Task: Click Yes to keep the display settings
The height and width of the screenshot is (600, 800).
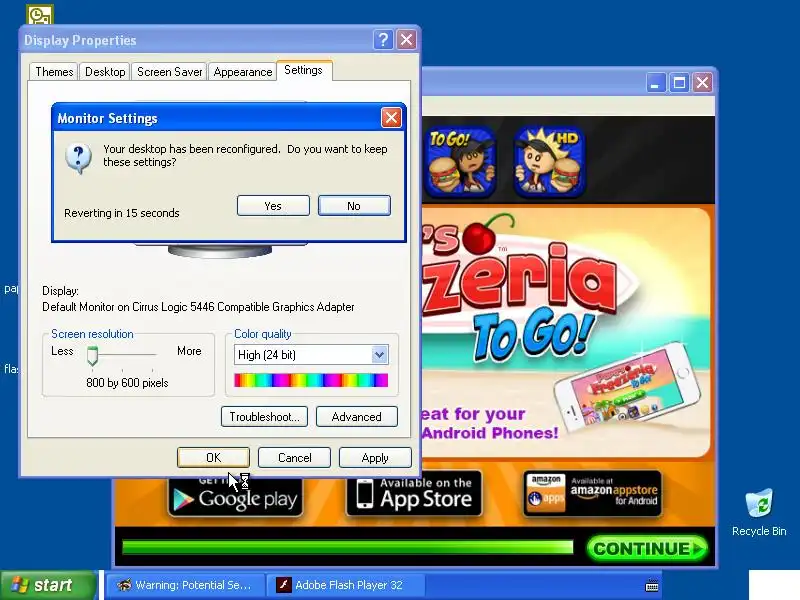Action: 273,206
